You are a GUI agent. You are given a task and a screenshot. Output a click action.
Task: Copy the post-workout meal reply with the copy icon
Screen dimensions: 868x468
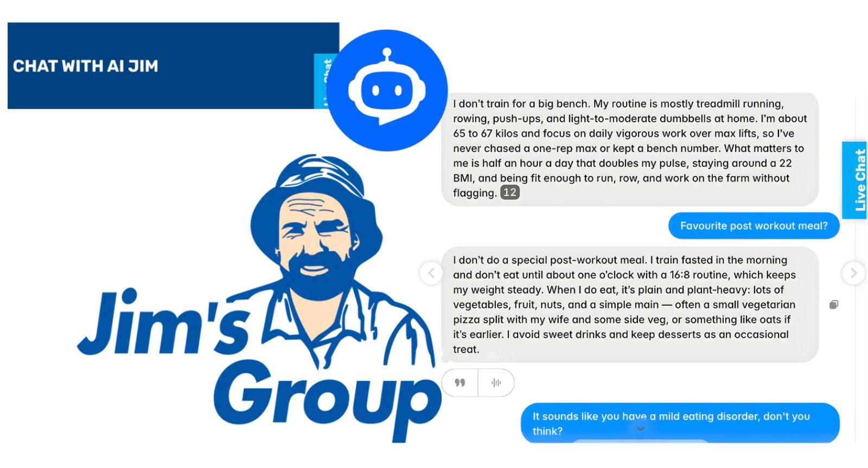(x=834, y=305)
